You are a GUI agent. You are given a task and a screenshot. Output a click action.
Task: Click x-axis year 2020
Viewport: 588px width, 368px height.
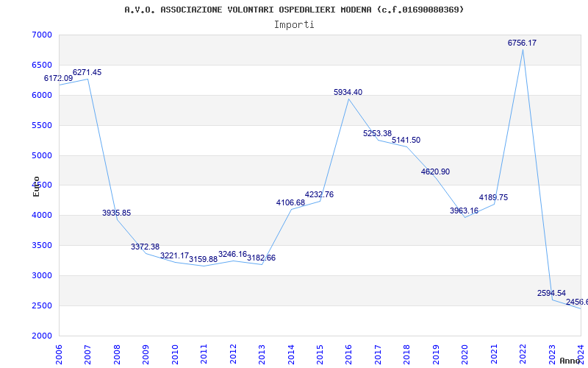point(465,355)
